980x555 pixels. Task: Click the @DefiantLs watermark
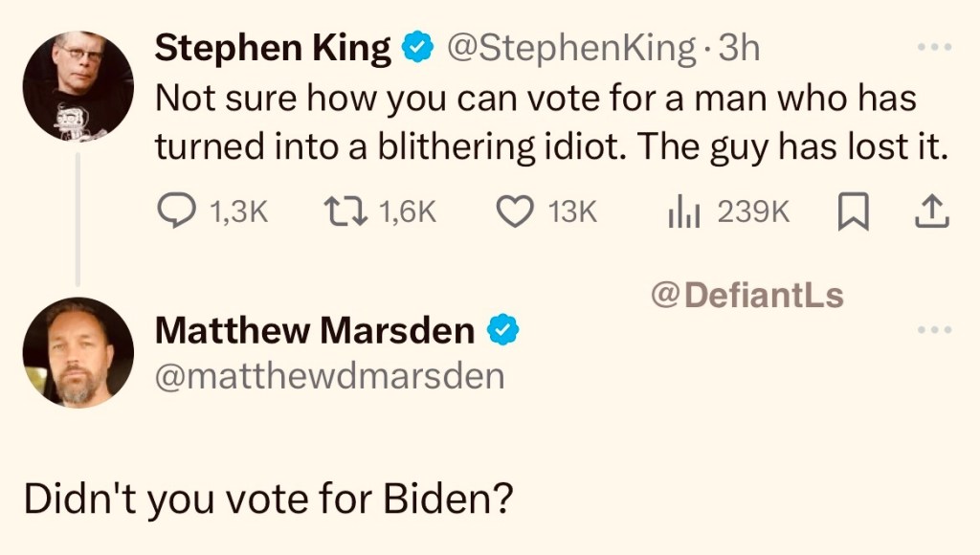(x=746, y=296)
